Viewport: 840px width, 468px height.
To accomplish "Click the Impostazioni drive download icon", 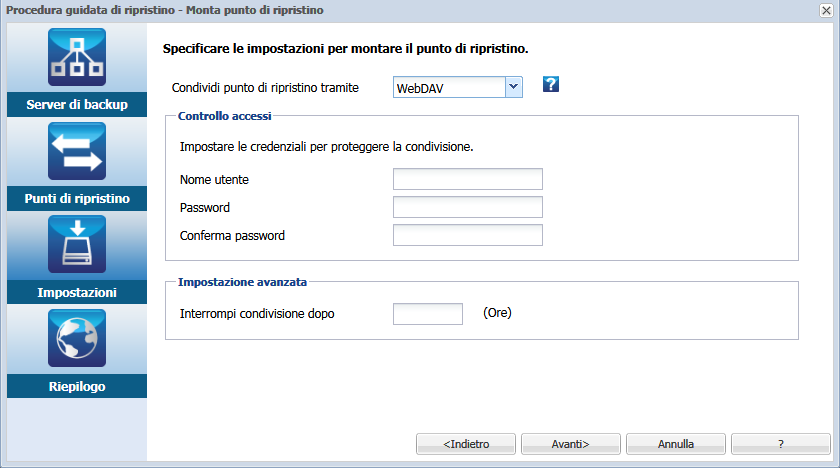I will 77,245.
